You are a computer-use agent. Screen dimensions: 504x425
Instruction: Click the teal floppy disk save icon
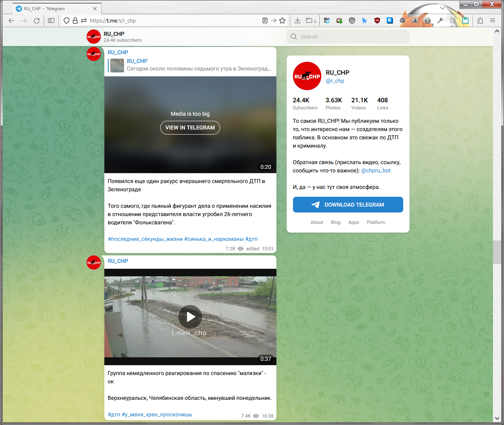tap(465, 20)
